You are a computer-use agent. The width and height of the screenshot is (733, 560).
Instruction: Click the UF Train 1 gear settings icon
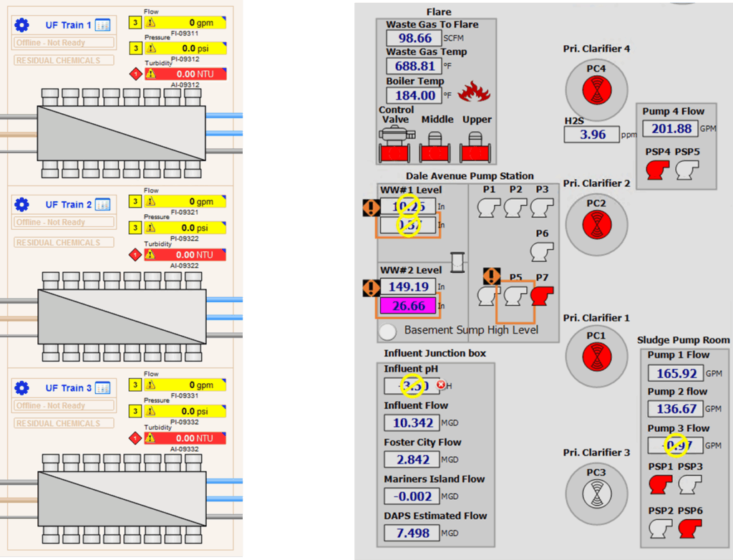click(22, 25)
